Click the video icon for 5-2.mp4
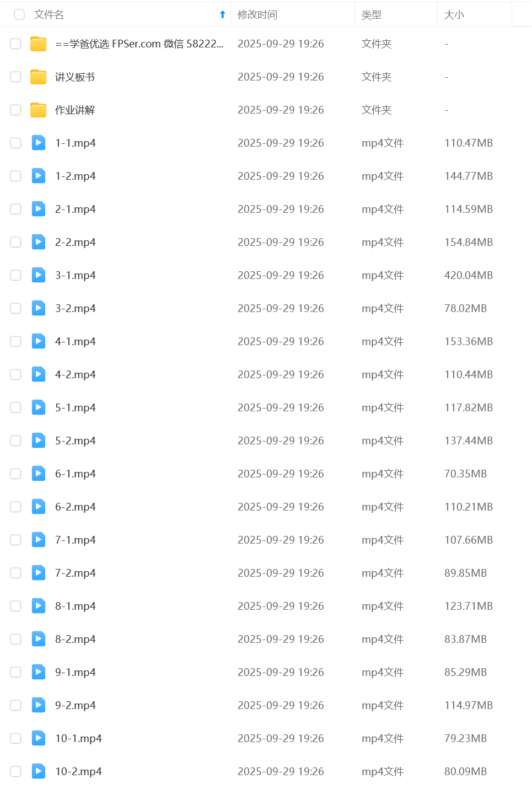The image size is (532, 795). [39, 441]
